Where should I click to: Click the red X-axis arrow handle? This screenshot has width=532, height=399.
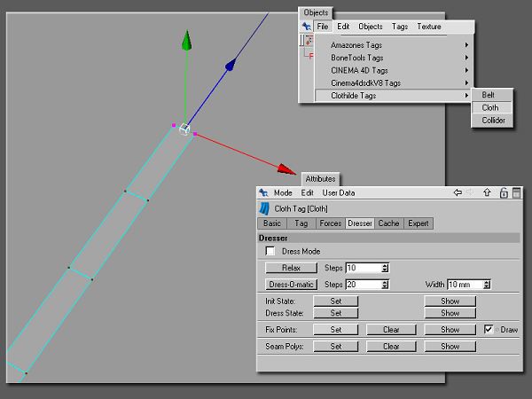pos(286,169)
